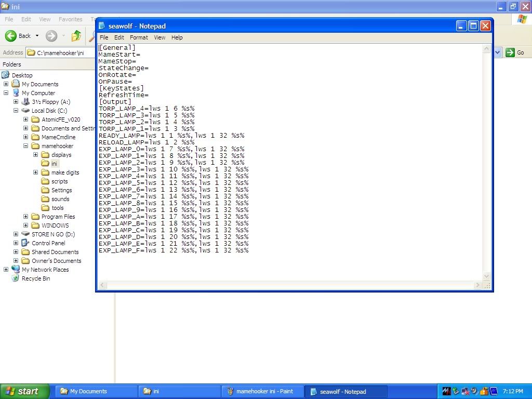Open Notepad's File menu
Viewport: 532px width, 399px height.
pos(104,37)
